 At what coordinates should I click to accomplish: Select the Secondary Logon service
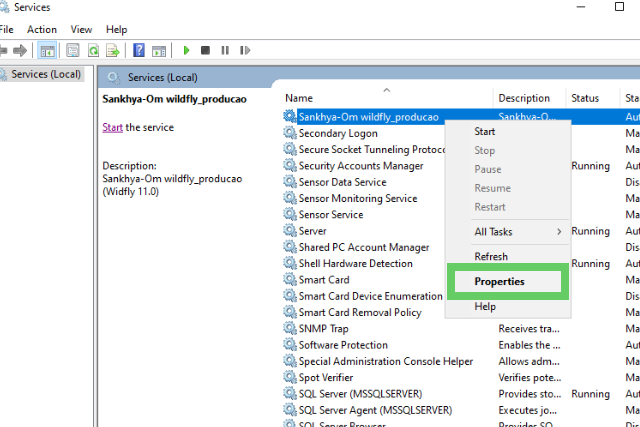coord(338,133)
